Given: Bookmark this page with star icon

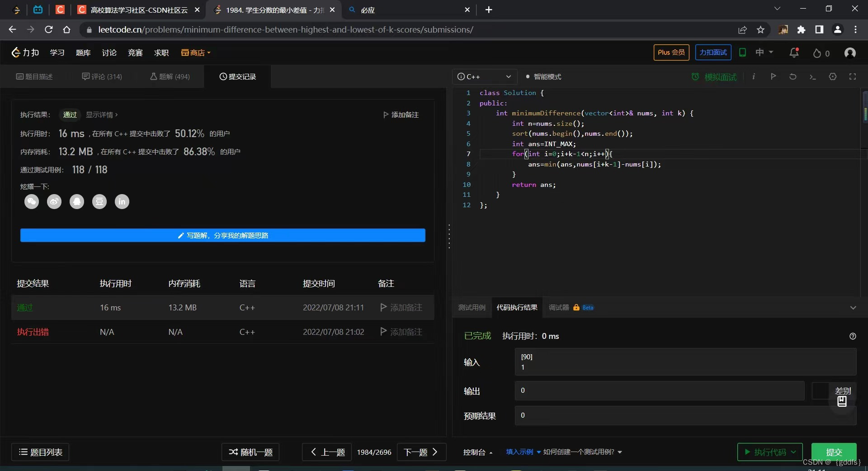Looking at the screenshot, I should point(760,30).
